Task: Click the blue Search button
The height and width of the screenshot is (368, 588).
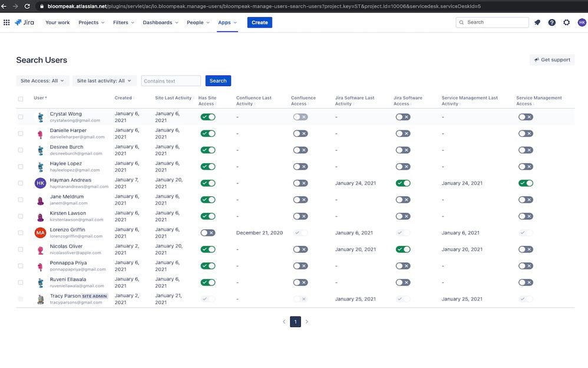Action: click(x=217, y=80)
